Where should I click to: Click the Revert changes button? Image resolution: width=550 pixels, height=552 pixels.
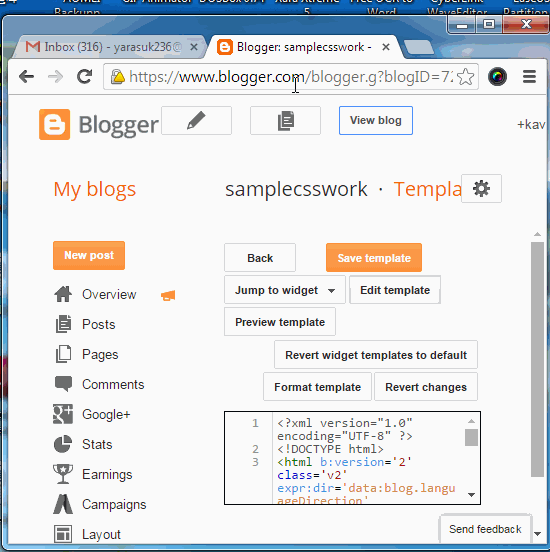(x=426, y=387)
